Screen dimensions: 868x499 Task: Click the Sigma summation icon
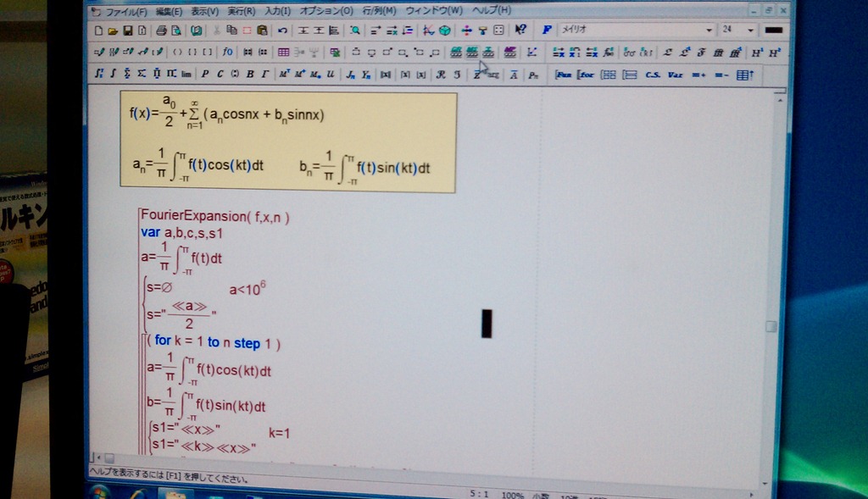click(142, 74)
